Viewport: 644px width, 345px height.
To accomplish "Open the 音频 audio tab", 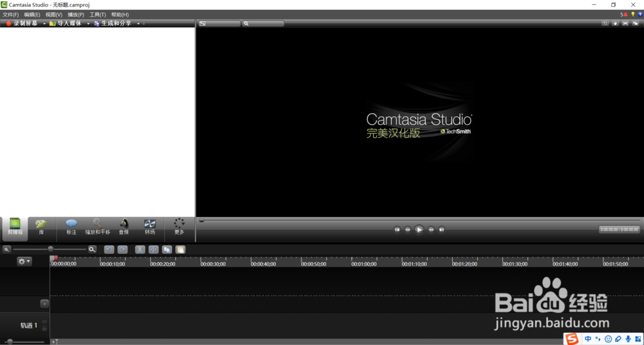I will click(124, 227).
